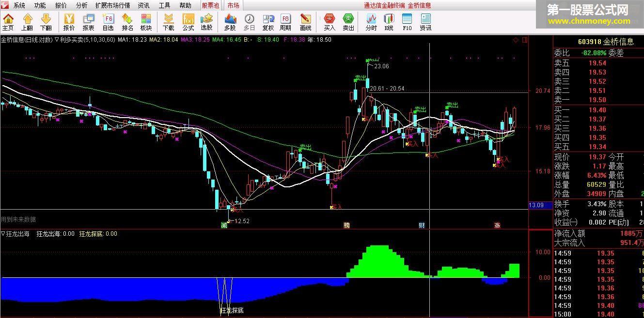The height and width of the screenshot is (318, 644).
Task: Expand the 利多买卖 indicator triangle
Action: pos(57,40)
